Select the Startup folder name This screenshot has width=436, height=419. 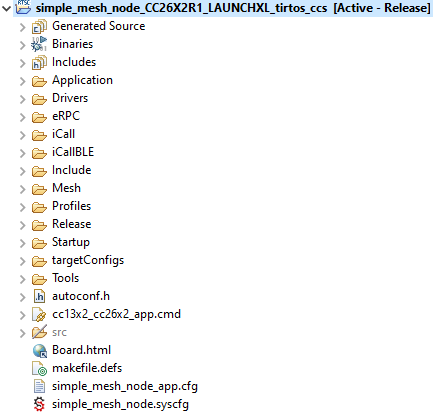pos(71,242)
